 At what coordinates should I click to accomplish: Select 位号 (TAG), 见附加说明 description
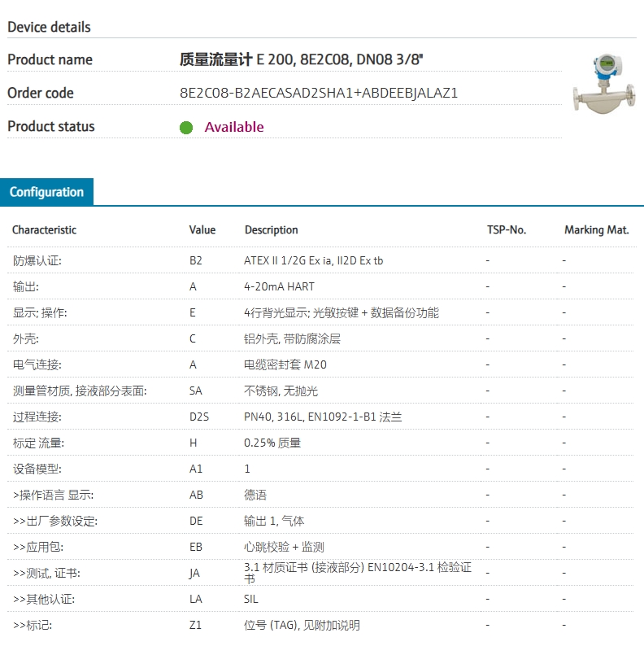(x=302, y=626)
